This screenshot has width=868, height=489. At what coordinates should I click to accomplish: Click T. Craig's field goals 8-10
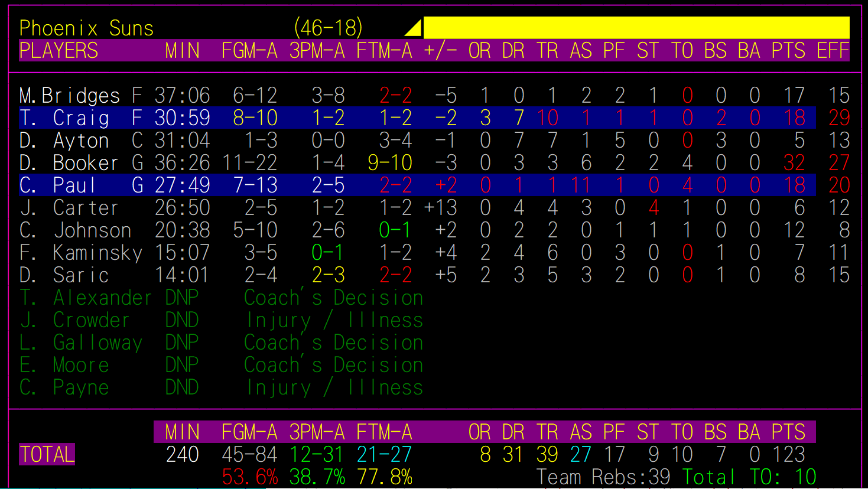[255, 118]
